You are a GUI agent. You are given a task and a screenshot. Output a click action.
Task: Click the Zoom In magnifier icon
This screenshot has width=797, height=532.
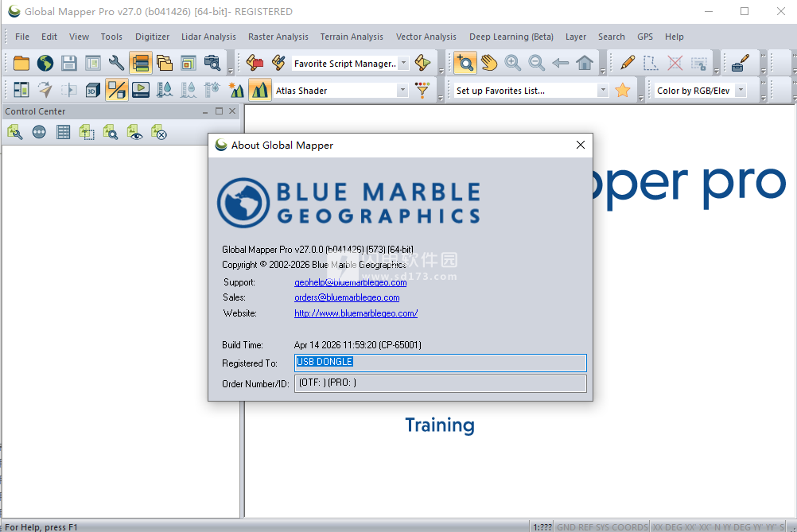coord(512,63)
